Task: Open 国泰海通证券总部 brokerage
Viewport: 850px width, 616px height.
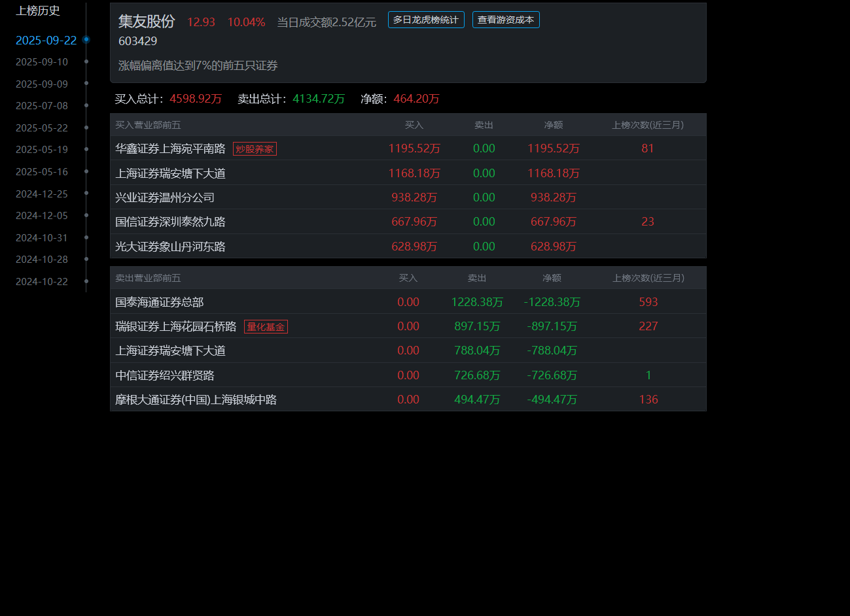Action: (160, 302)
